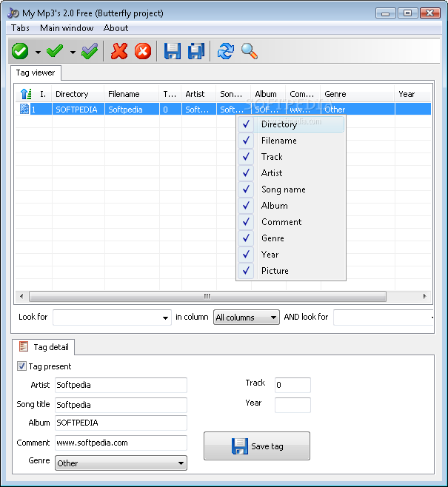448x487 pixels.
Task: Click the Track input field
Action: (x=292, y=385)
